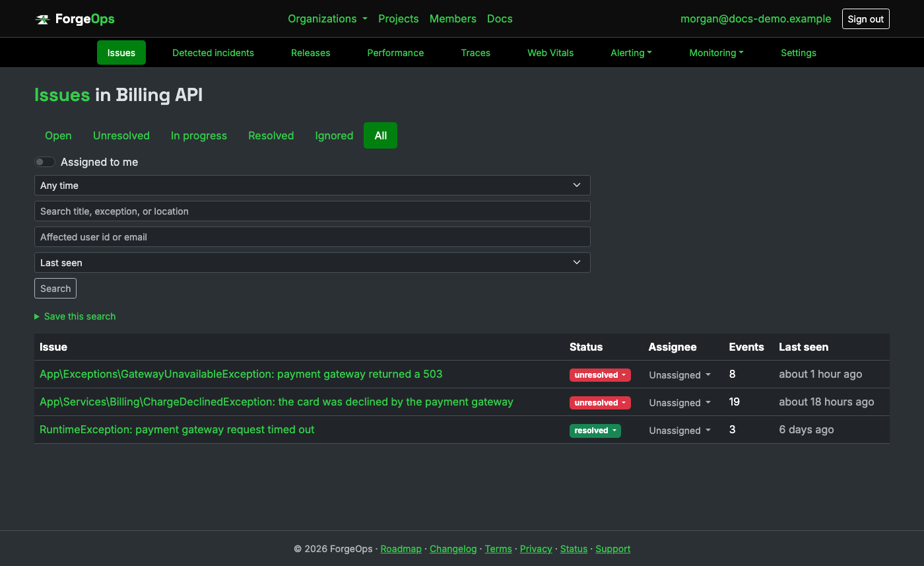Screen dimensions: 924x566
Task: Open the assignee dropdown for RuntimeException row
Action: pyautogui.click(x=680, y=431)
